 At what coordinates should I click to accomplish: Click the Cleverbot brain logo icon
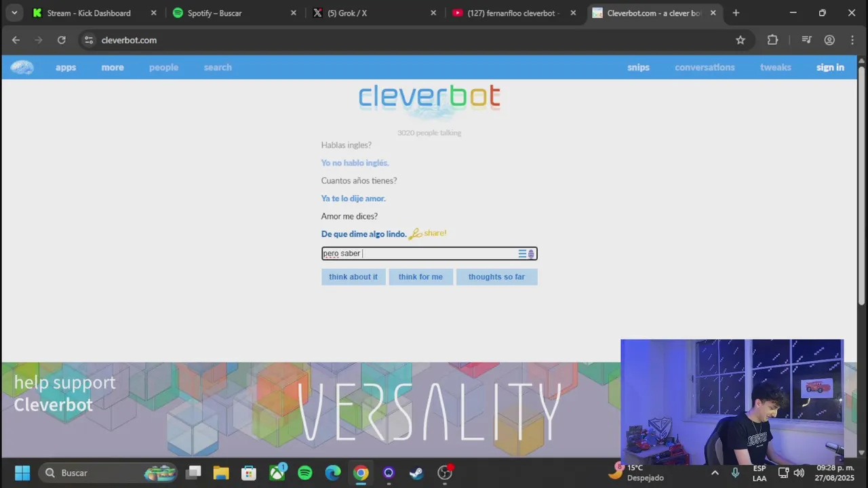[22, 67]
